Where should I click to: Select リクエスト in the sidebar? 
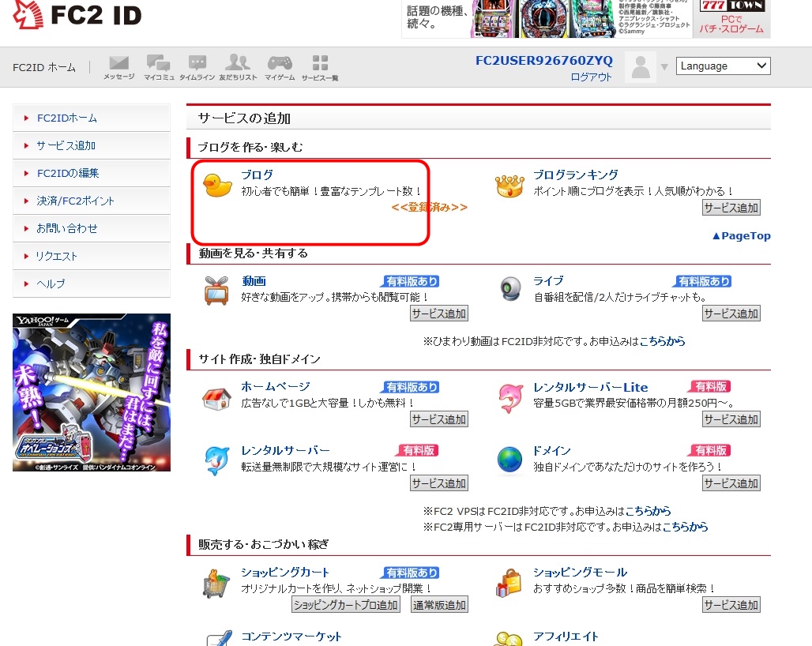click(91, 256)
